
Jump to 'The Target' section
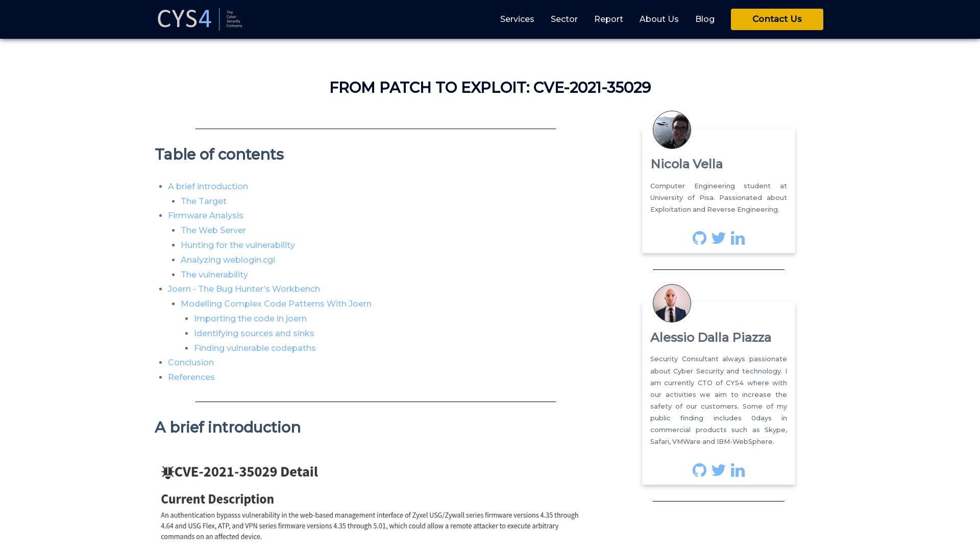pyautogui.click(x=204, y=202)
